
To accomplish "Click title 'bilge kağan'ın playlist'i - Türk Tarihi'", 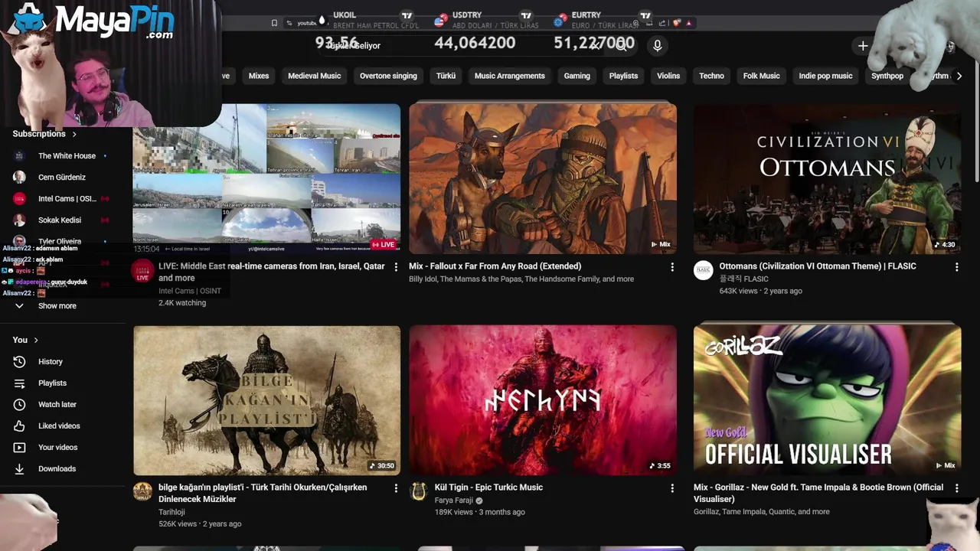I will 263,493.
